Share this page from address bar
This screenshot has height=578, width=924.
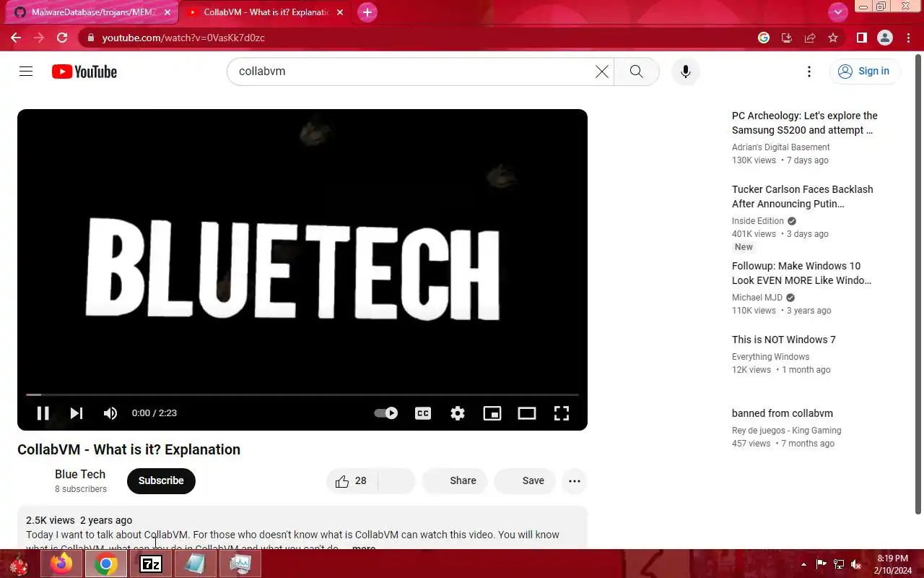pyautogui.click(x=810, y=38)
